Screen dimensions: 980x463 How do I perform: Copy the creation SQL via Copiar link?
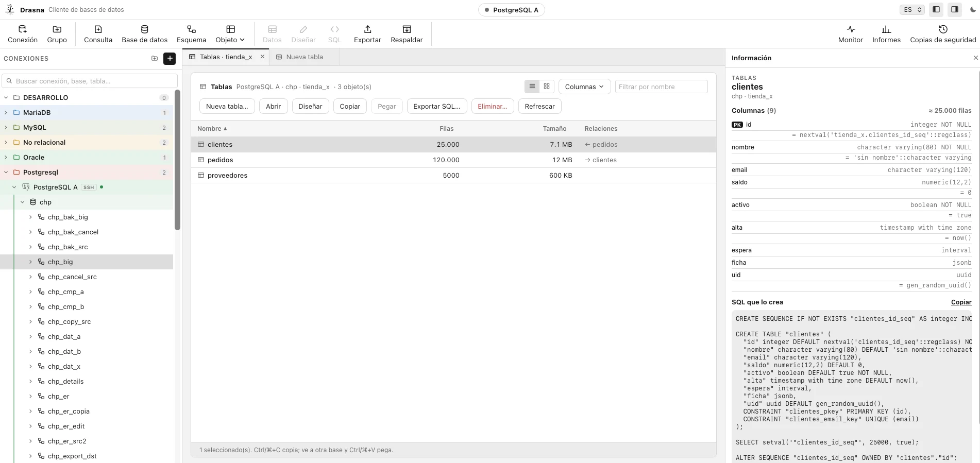pos(961,302)
